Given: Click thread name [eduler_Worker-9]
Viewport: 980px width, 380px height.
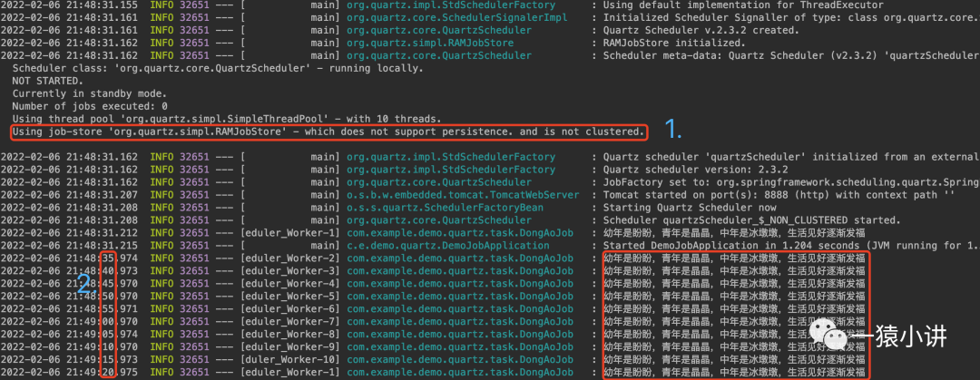Looking at the screenshot, I should click(290, 346).
